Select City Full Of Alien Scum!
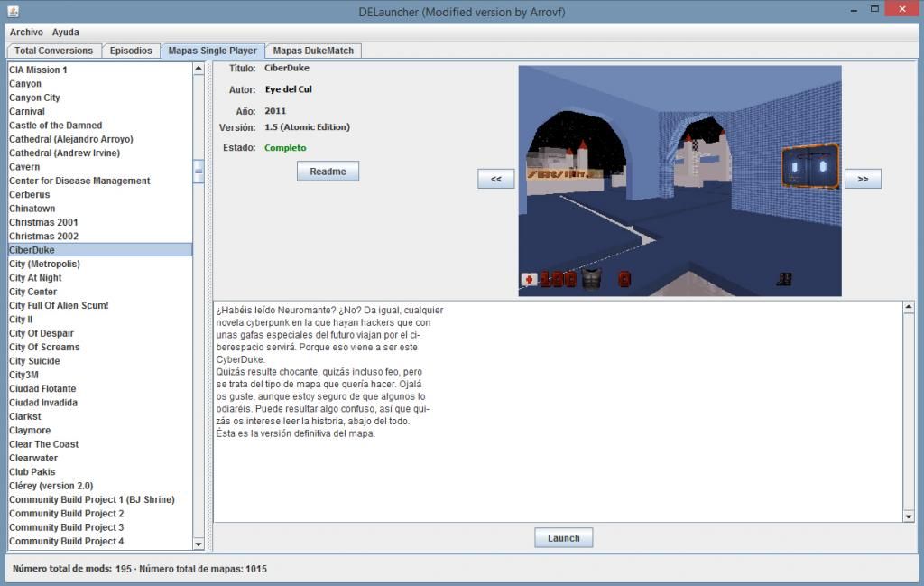 (100, 305)
